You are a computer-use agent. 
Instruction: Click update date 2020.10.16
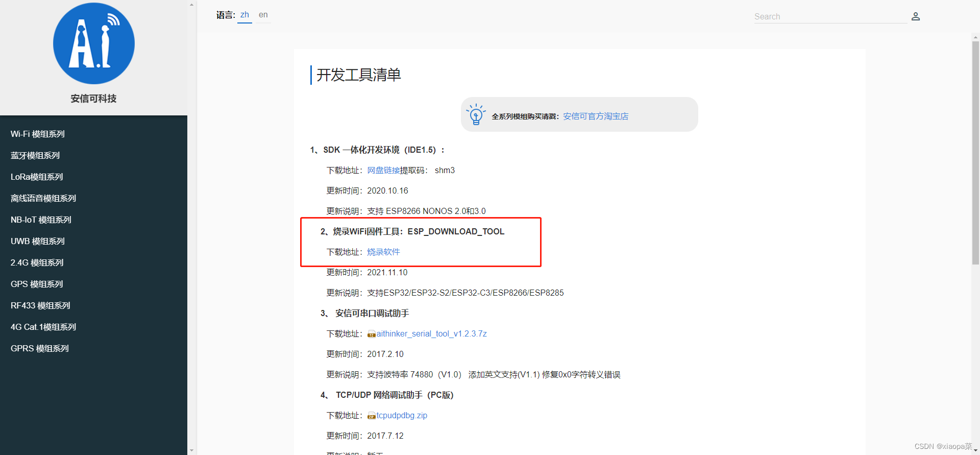coord(387,190)
